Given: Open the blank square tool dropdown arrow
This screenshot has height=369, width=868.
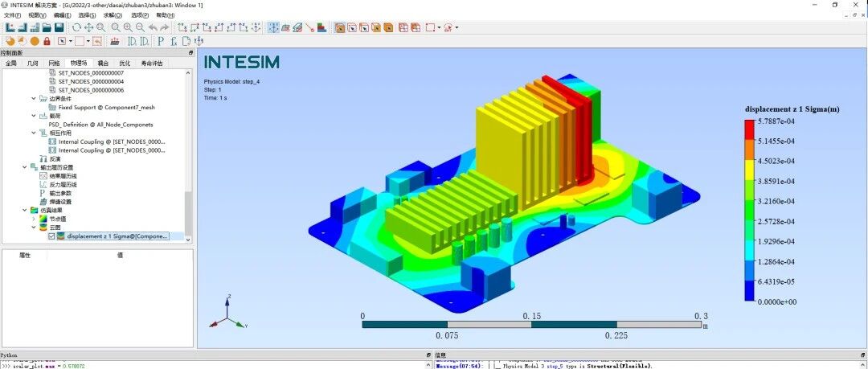Looking at the screenshot, I should [x=88, y=41].
